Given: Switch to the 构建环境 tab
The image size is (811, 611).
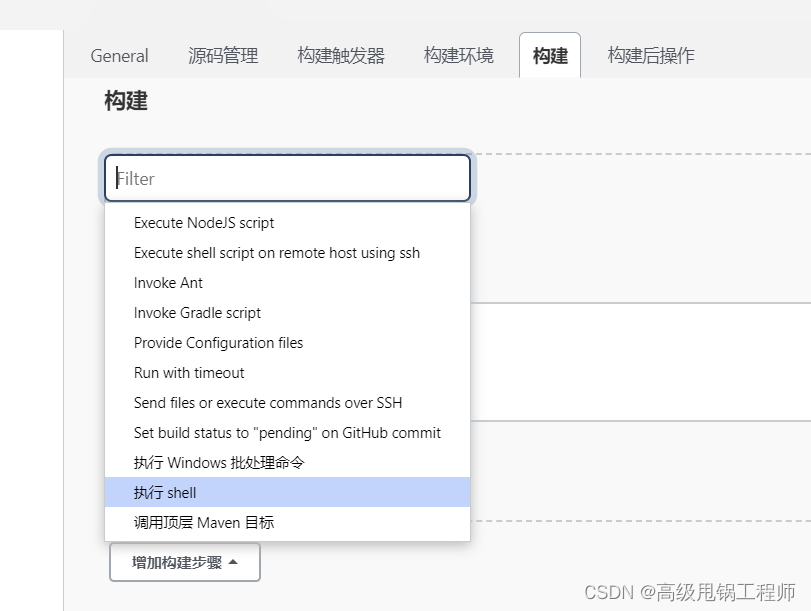Looking at the screenshot, I should click(457, 56).
